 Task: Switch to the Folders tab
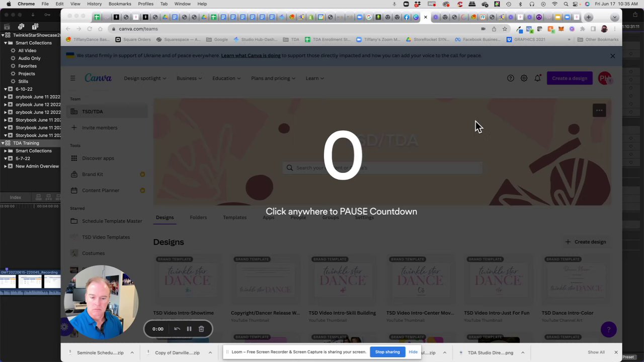click(198, 218)
